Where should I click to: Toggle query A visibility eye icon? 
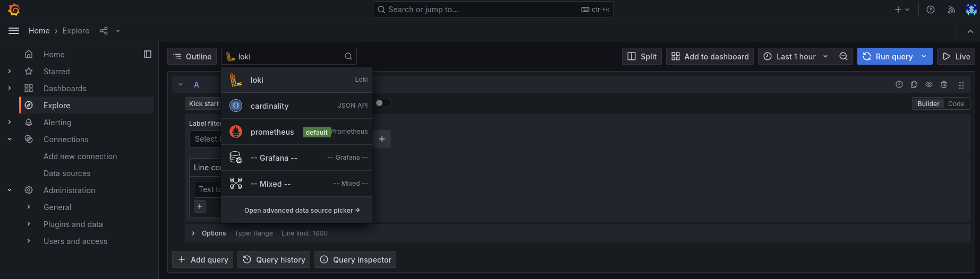929,85
